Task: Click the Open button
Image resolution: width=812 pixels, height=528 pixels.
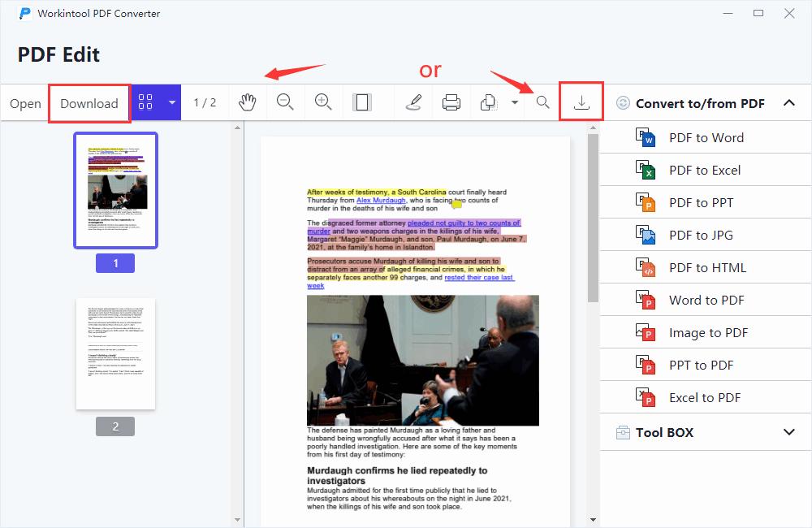Action: tap(25, 103)
